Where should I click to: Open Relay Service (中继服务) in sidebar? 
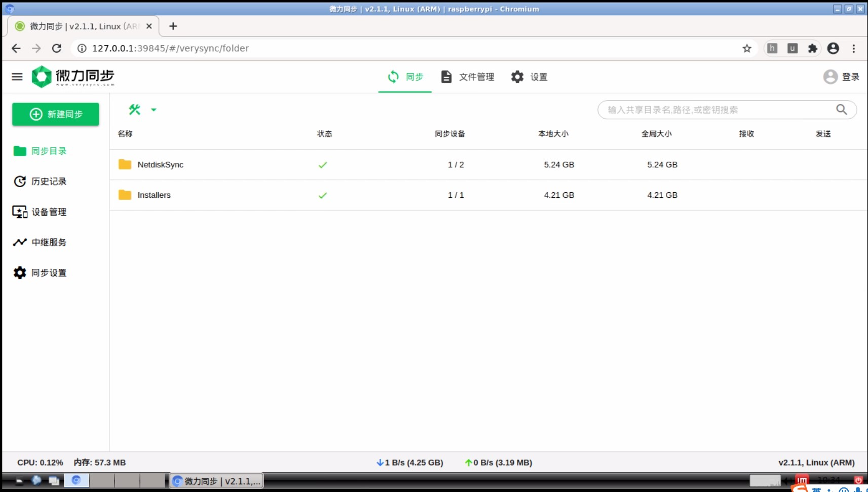pyautogui.click(x=40, y=242)
